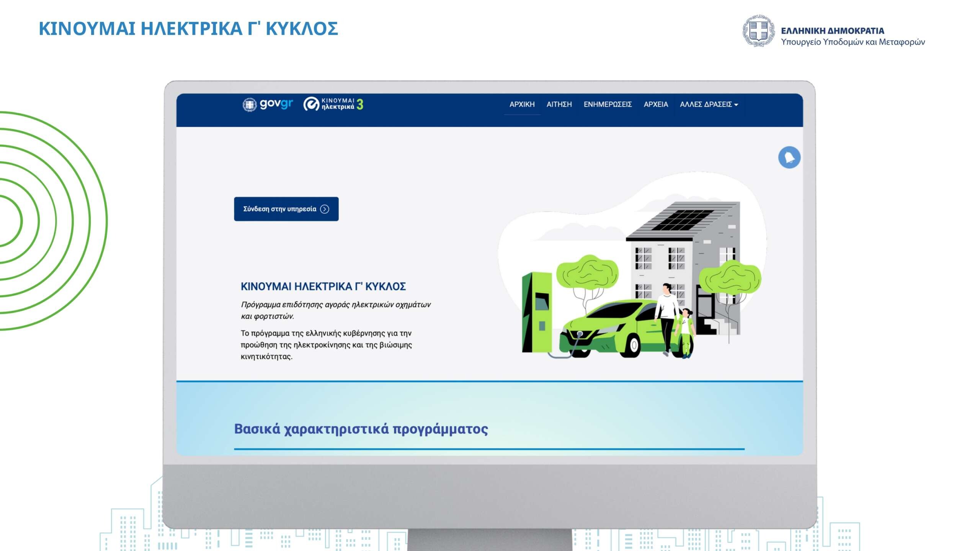Click the Σύνδεση στην υπηρεσία button

pos(286,210)
